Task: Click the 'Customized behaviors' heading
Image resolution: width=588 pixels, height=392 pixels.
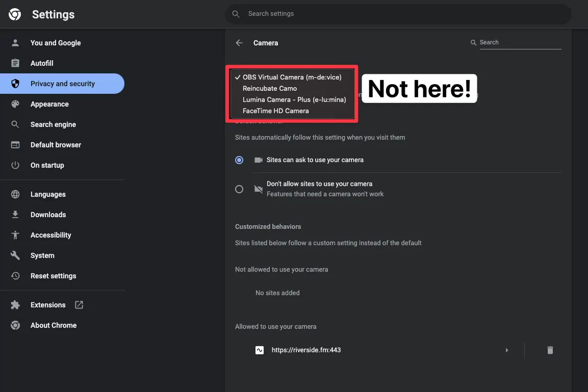Action: tap(268, 227)
